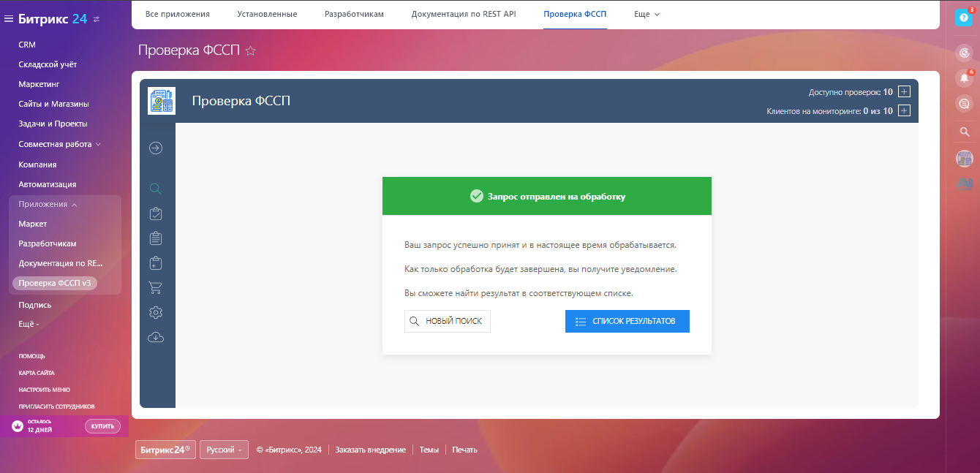Open Разработчикам in left sidebar menu
This screenshot has width=980, height=473.
(48, 243)
